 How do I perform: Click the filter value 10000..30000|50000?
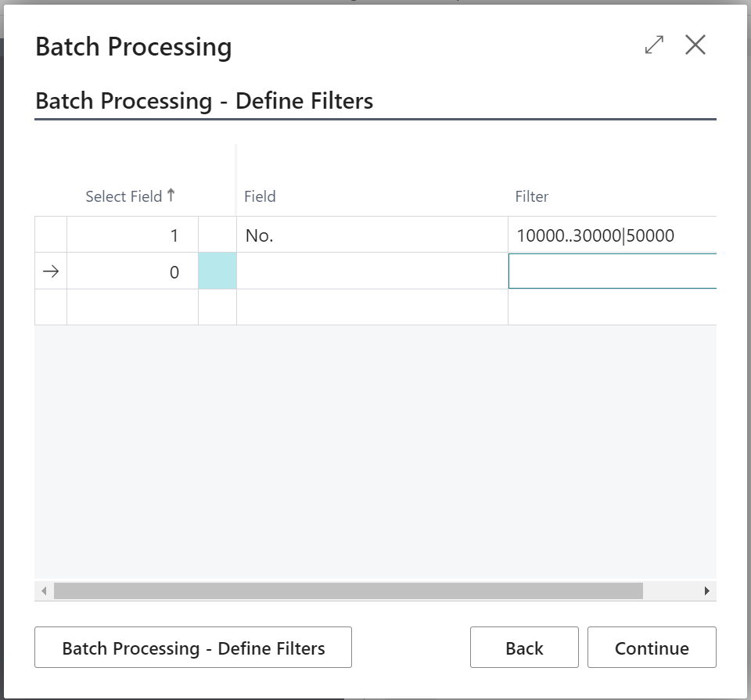pos(595,235)
